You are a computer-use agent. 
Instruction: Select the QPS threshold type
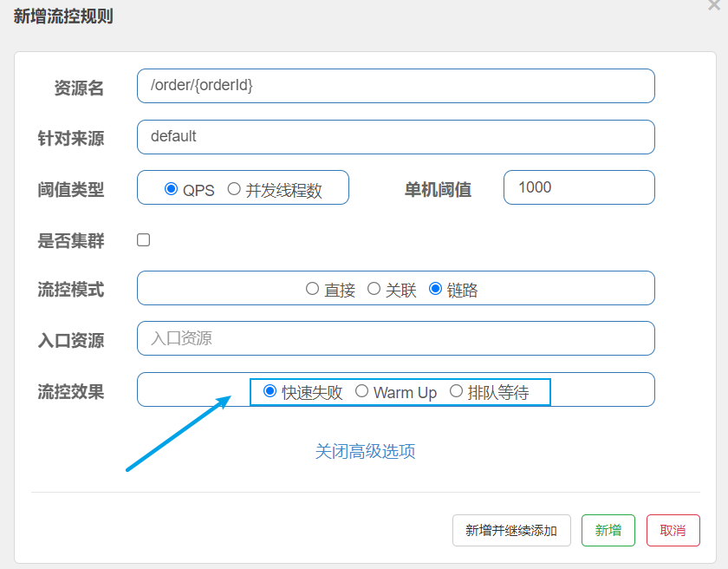pos(171,189)
